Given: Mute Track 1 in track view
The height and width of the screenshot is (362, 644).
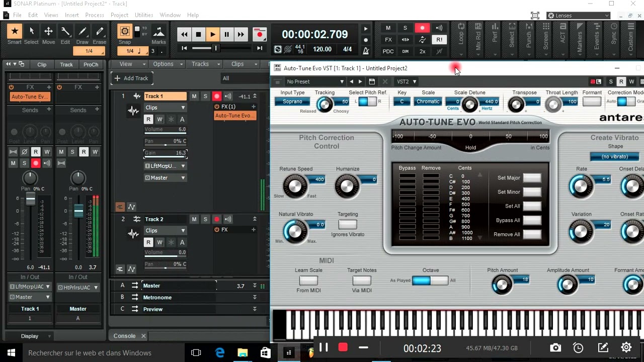Looking at the screenshot, I should point(194,96).
